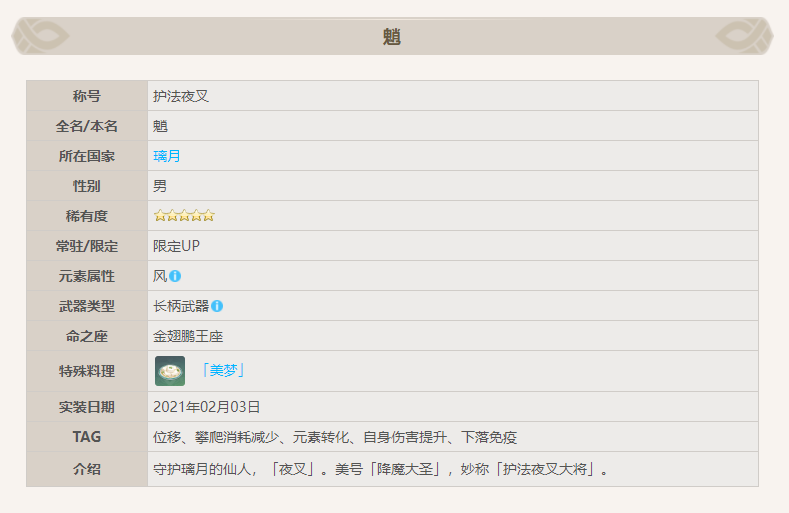Click the first rarity star

tap(159, 216)
